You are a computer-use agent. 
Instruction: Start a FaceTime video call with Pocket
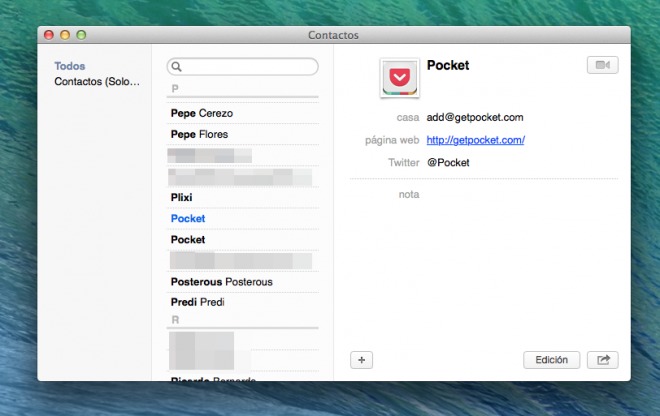tap(602, 65)
